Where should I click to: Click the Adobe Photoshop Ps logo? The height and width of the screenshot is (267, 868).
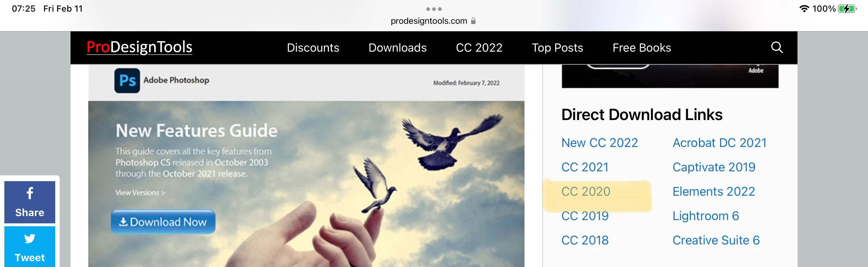[127, 80]
